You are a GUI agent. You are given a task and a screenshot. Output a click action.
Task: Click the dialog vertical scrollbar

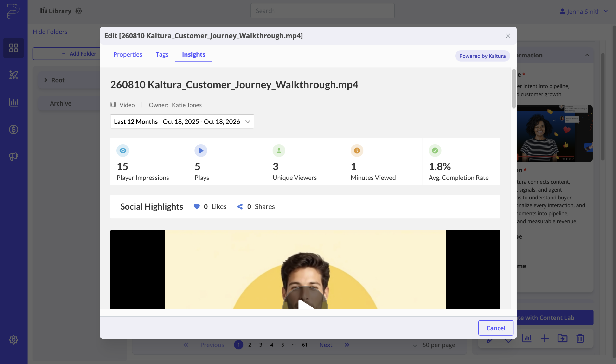(x=514, y=89)
